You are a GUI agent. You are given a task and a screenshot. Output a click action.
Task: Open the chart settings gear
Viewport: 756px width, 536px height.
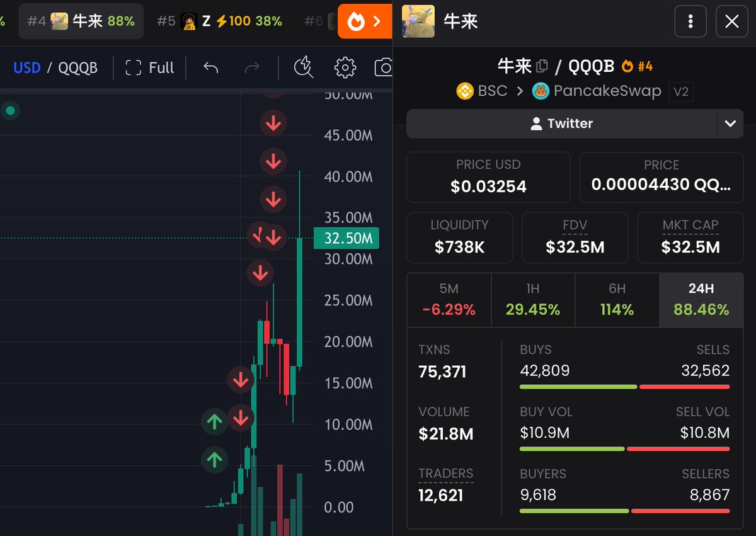(345, 67)
